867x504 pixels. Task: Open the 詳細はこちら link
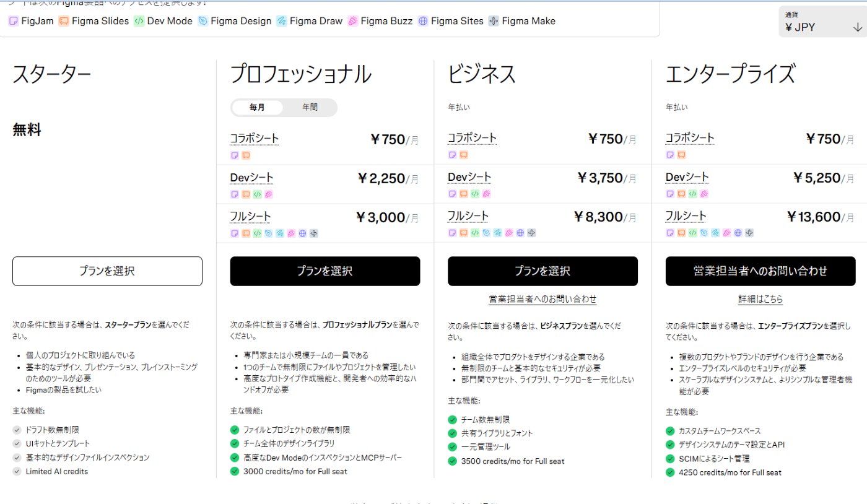click(760, 299)
